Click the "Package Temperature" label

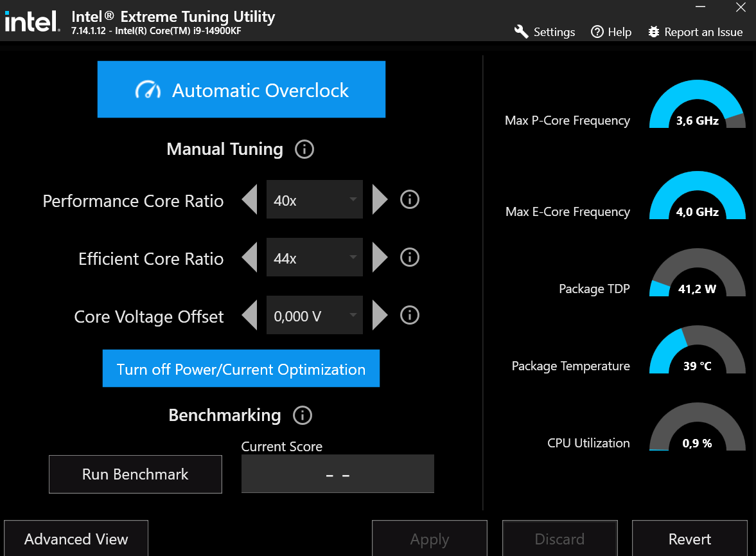(571, 366)
